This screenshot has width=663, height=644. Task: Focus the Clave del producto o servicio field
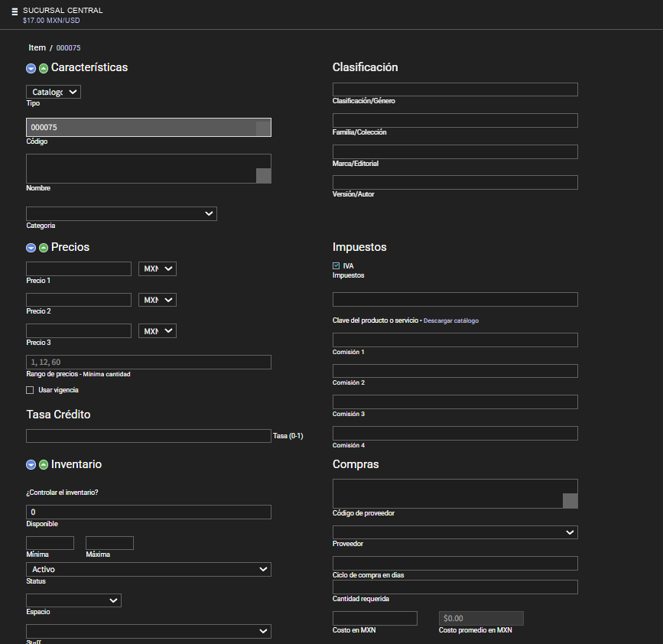pyautogui.click(x=455, y=299)
